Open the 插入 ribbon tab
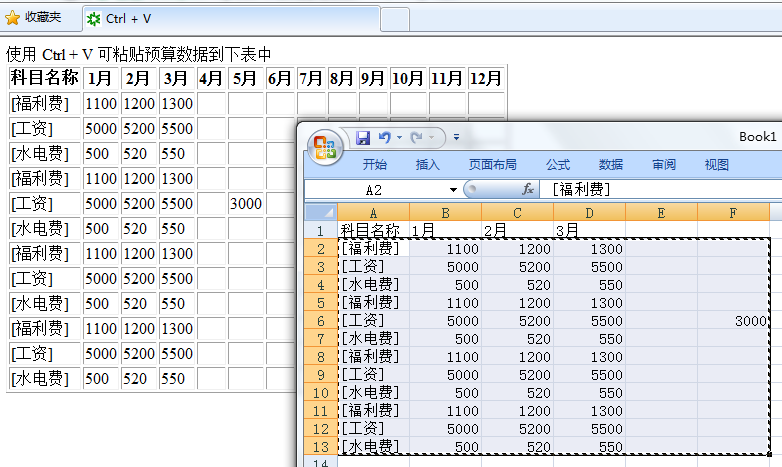The image size is (782, 467). click(x=428, y=165)
